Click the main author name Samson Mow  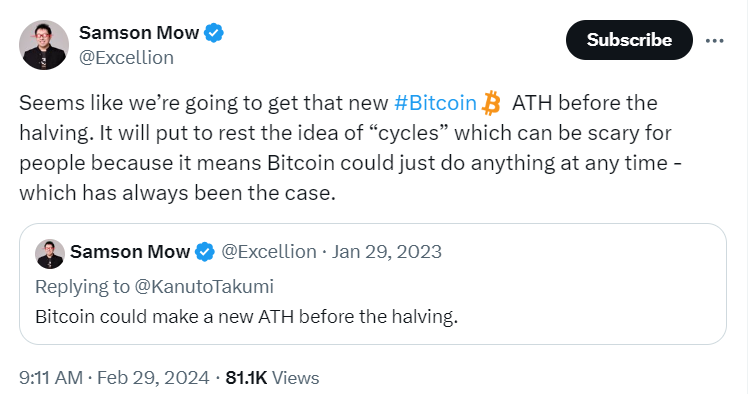(x=139, y=33)
